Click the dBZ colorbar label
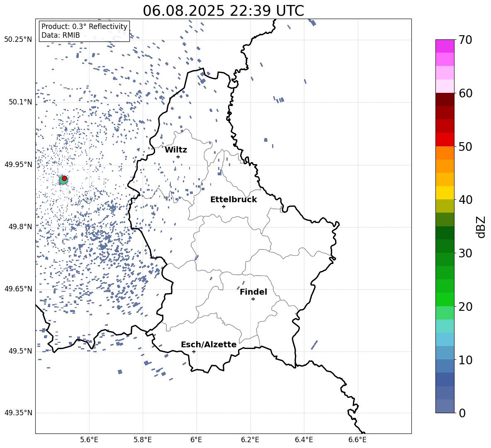This screenshot has width=491, height=448. point(481,227)
